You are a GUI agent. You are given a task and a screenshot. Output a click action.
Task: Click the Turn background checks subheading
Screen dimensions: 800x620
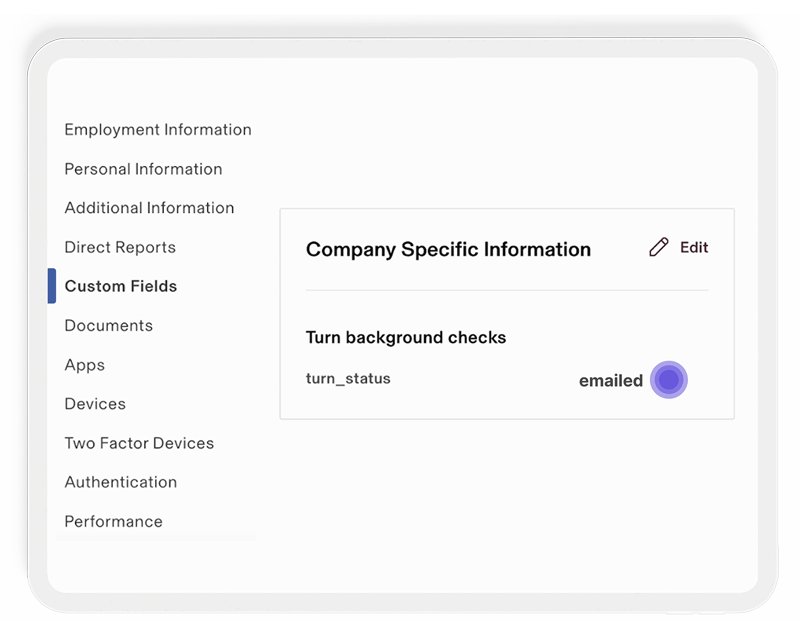[406, 338]
